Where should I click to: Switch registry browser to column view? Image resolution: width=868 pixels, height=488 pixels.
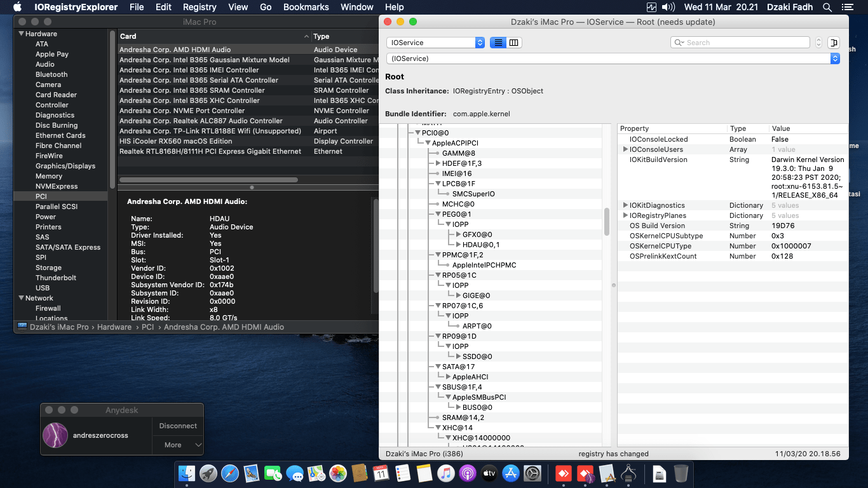pyautogui.click(x=514, y=43)
